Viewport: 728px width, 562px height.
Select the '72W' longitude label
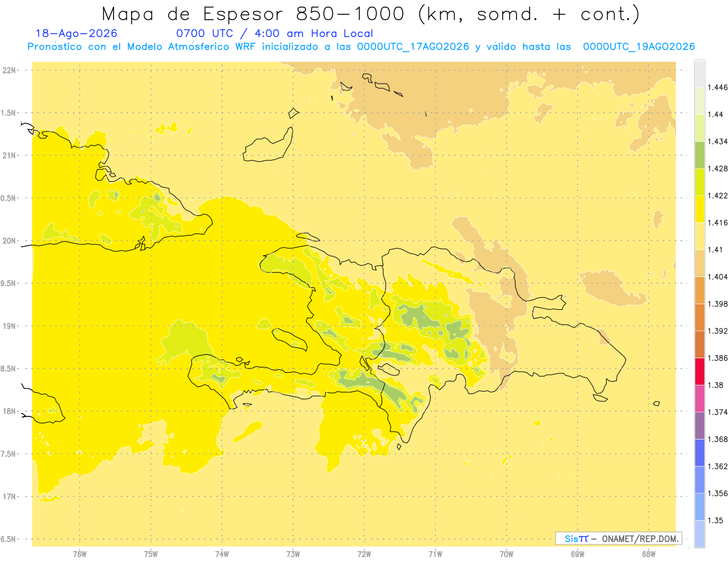pos(364,554)
